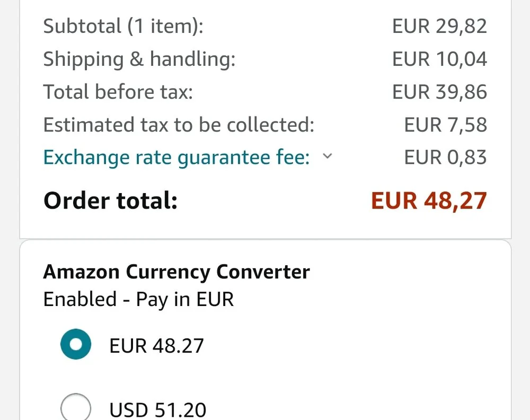The width and height of the screenshot is (530, 420).
Task: Click the Shipping & handling label
Action: pyautogui.click(x=139, y=59)
